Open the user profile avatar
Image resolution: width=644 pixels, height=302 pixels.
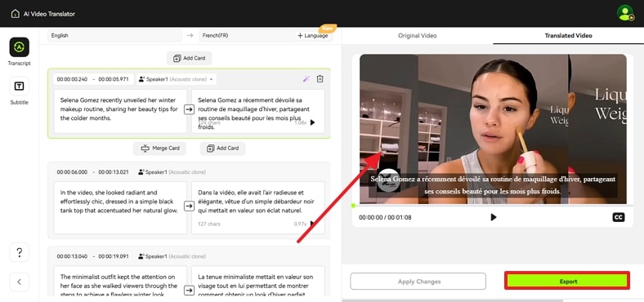(625, 13)
